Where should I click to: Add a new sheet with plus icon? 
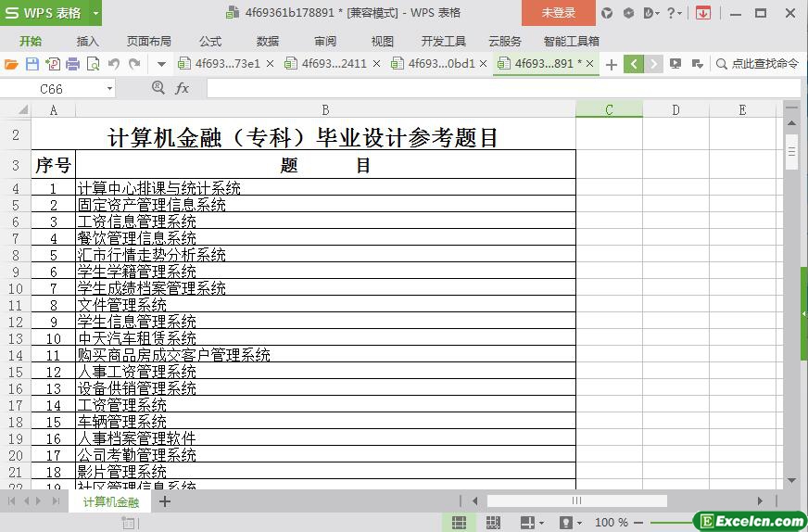pyautogui.click(x=165, y=501)
